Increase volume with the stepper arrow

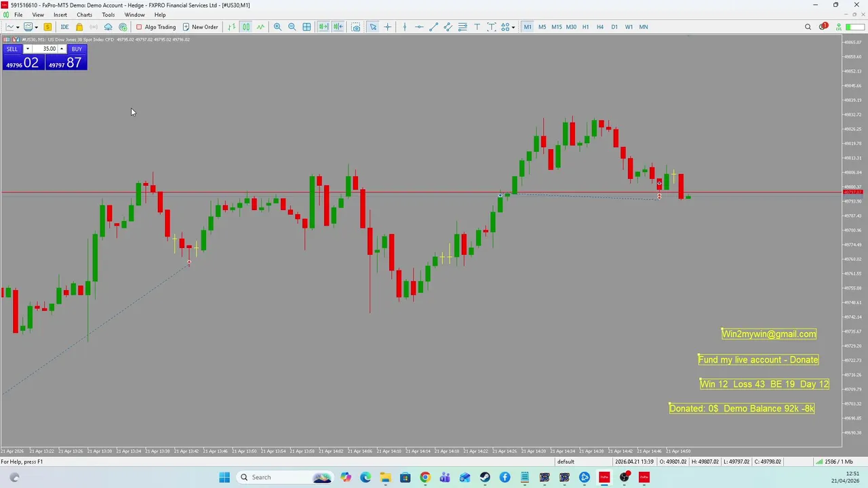tap(61, 49)
